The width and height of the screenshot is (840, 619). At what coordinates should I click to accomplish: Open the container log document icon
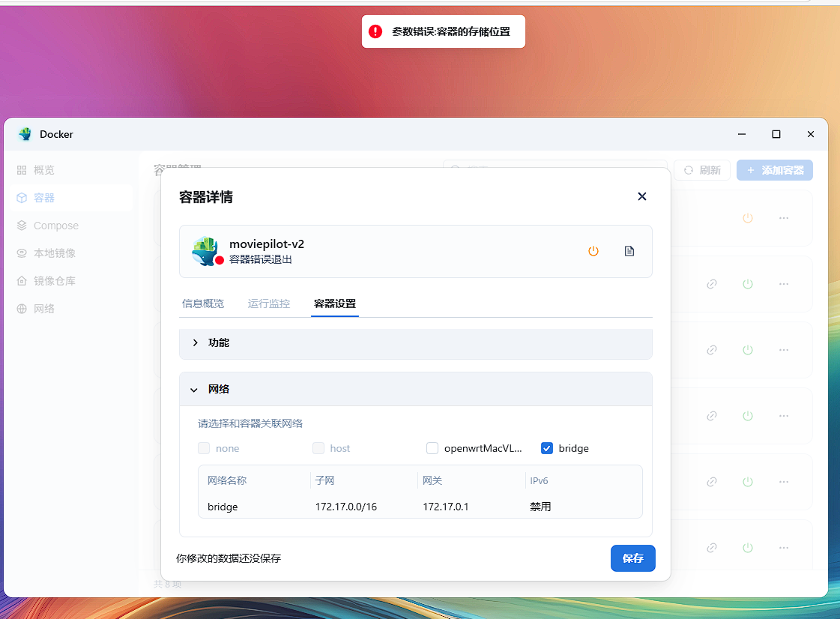(x=629, y=251)
